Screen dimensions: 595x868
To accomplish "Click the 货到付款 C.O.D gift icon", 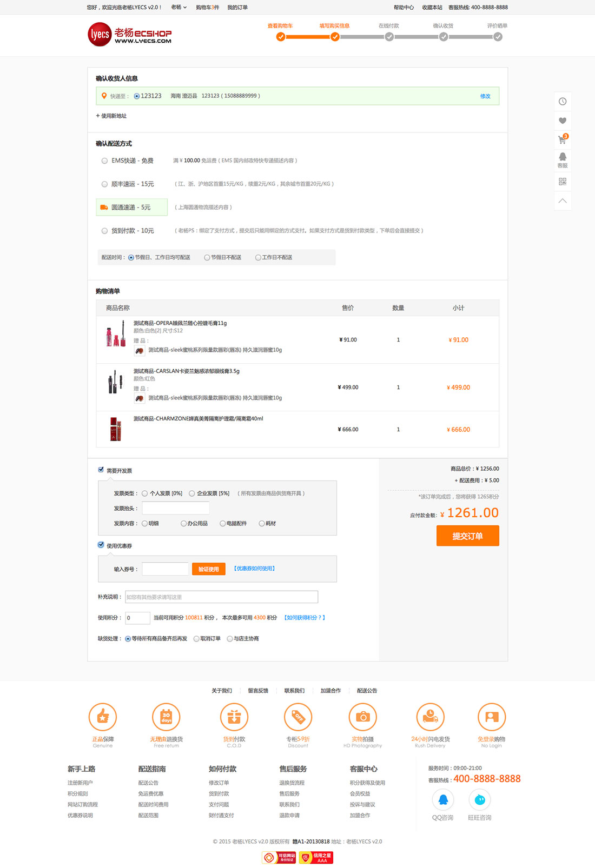I will (x=234, y=717).
